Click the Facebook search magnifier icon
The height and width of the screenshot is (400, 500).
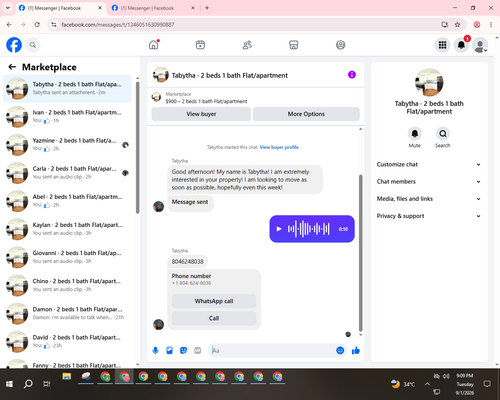(x=33, y=45)
